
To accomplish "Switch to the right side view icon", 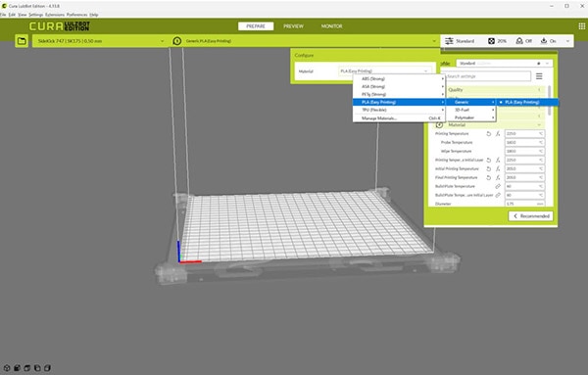I will coord(47,368).
